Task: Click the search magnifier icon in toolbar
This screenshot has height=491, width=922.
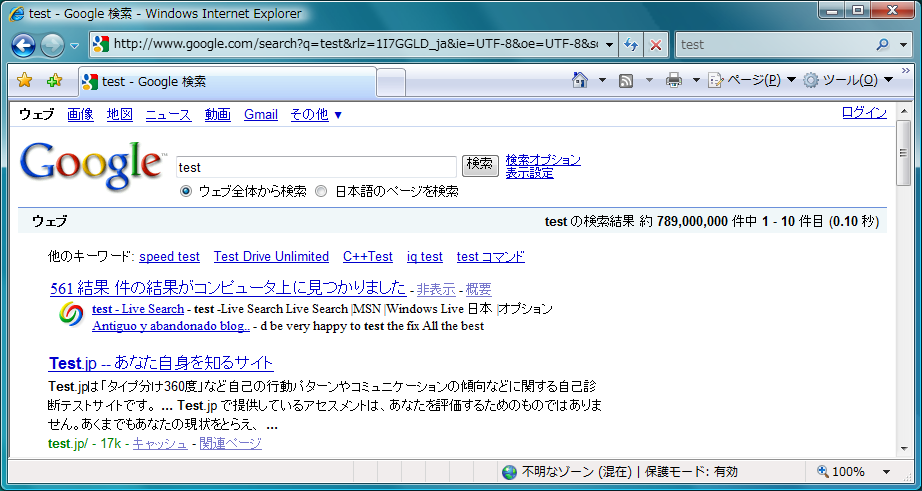Action: point(882,45)
